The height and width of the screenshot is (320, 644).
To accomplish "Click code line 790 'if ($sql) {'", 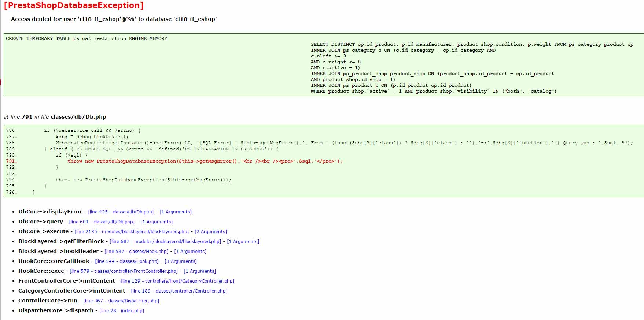I will click(x=71, y=155).
